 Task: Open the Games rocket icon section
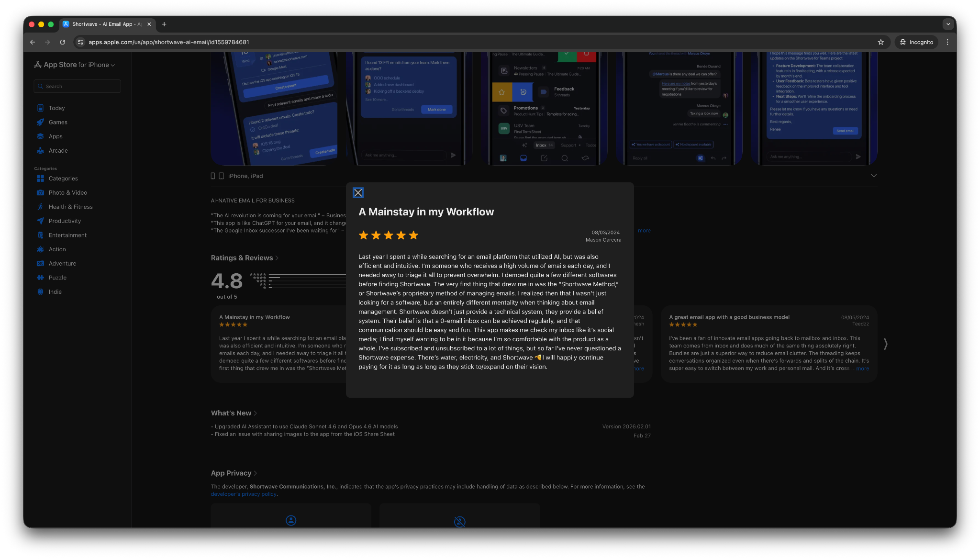click(x=41, y=122)
